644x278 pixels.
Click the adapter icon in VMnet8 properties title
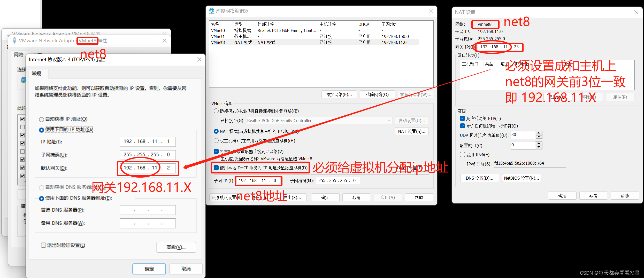click(14, 41)
